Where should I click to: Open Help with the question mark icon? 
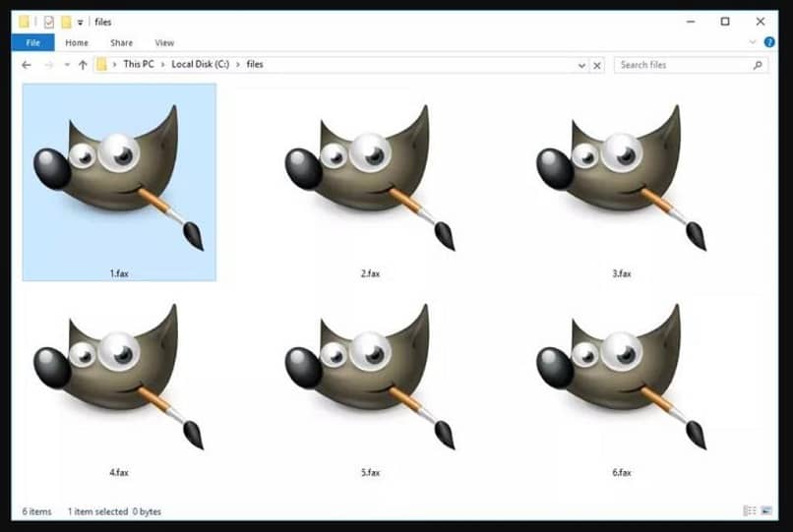(769, 42)
